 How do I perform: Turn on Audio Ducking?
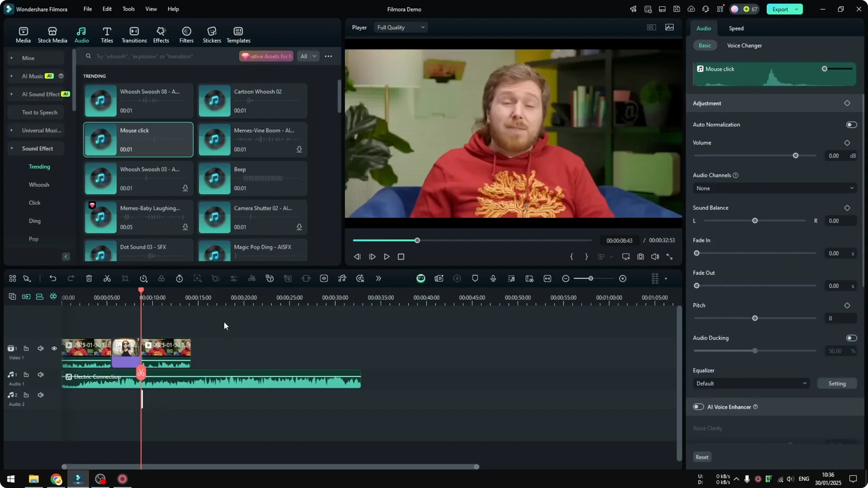pos(851,338)
